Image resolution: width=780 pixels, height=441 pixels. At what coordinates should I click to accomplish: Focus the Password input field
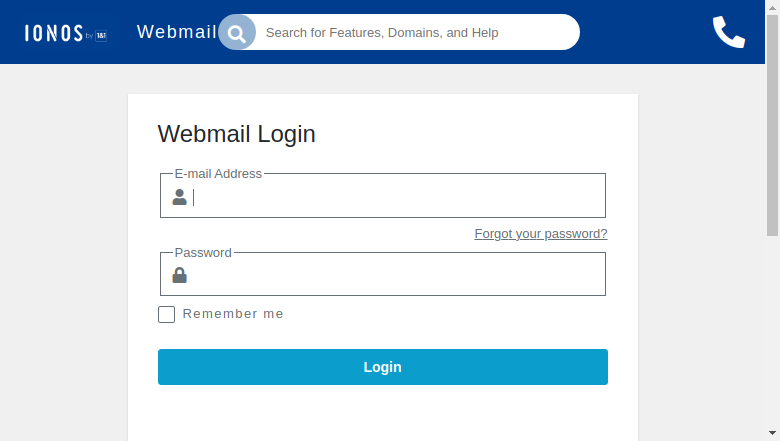tap(383, 274)
